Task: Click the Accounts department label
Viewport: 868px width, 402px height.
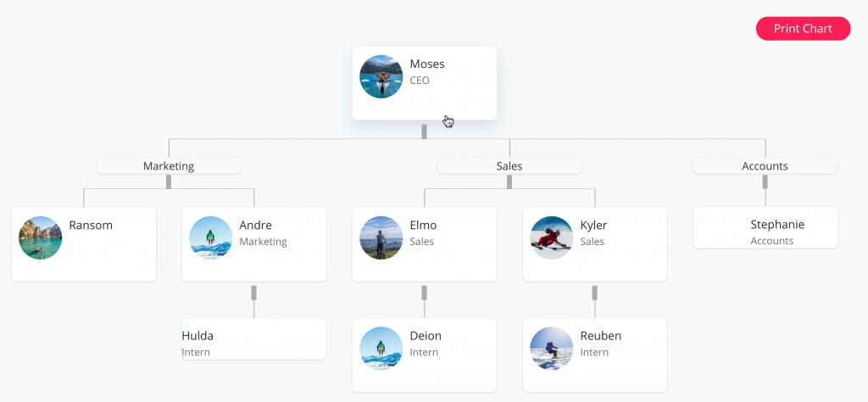Action: (765, 166)
